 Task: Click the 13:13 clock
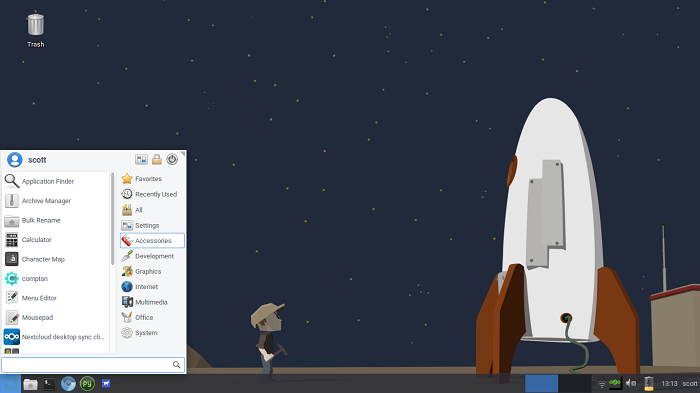669,384
